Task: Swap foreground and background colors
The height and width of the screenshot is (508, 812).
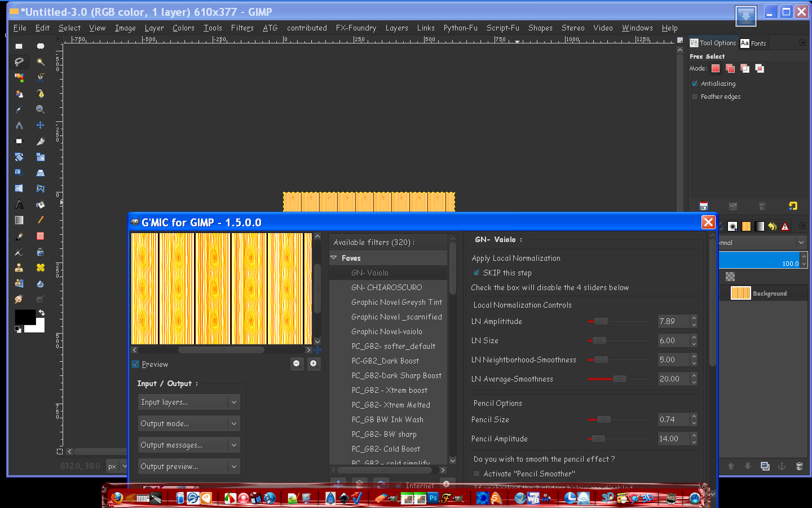Action: pyautogui.click(x=41, y=312)
